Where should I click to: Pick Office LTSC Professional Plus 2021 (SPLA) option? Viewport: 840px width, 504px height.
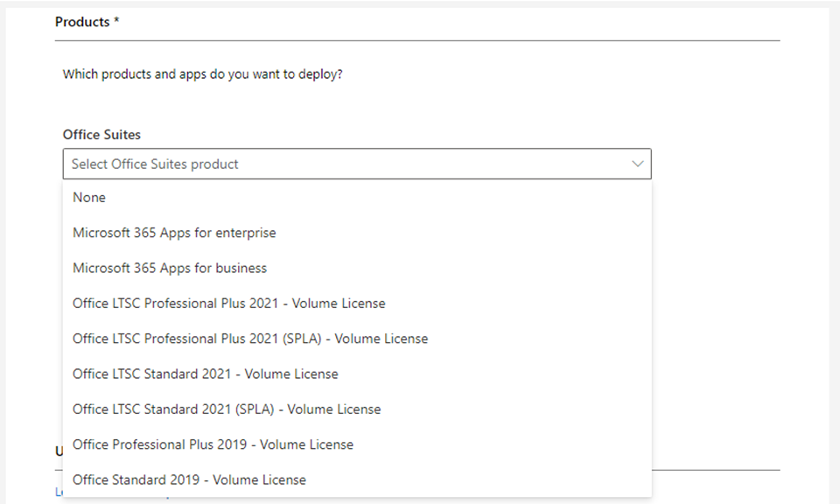[x=357, y=339]
